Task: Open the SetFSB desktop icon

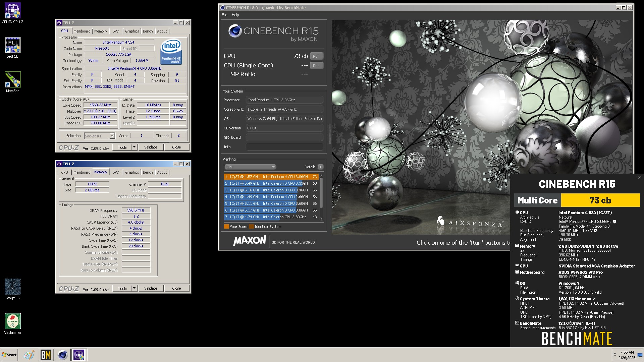Action: (12, 48)
